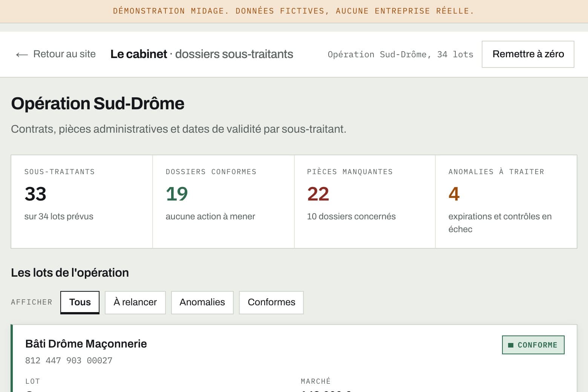
Task: Click the AFFICHER label
Action: (x=32, y=302)
